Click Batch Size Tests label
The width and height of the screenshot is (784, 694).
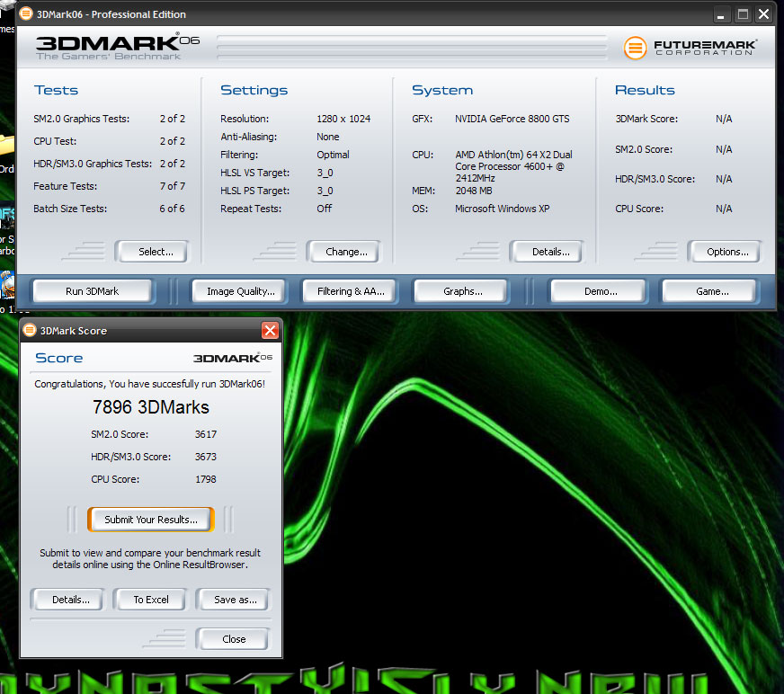(x=70, y=209)
